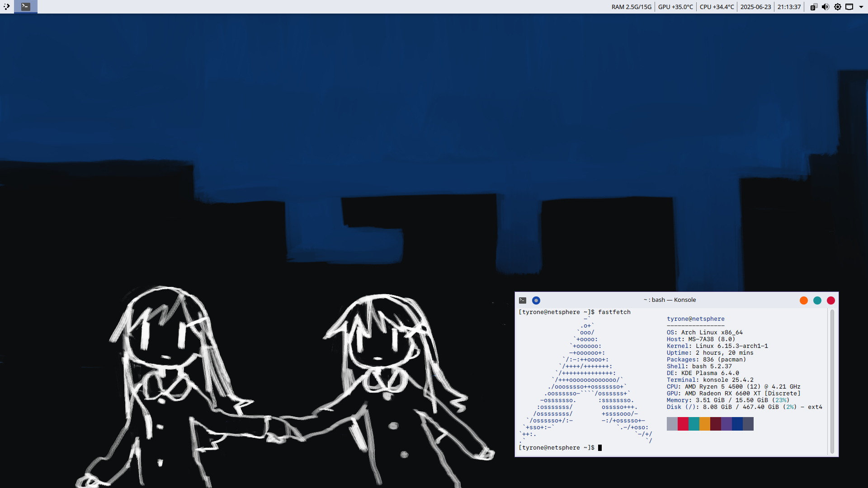Click the RAM 2.5G/15G monitor widget
The image size is (868, 488).
632,7
